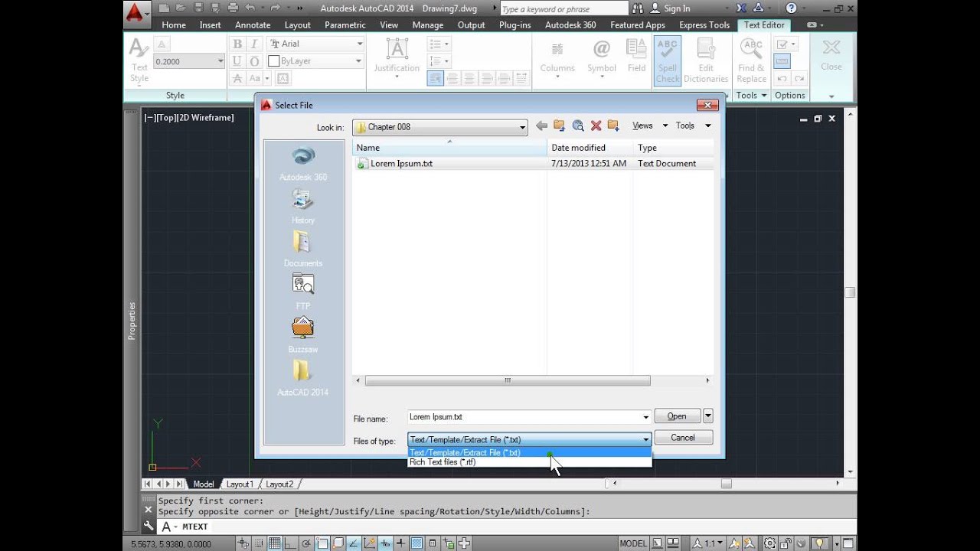This screenshot has width=980, height=551.
Task: Open FTP location in dialog sidebar
Action: pos(303,292)
